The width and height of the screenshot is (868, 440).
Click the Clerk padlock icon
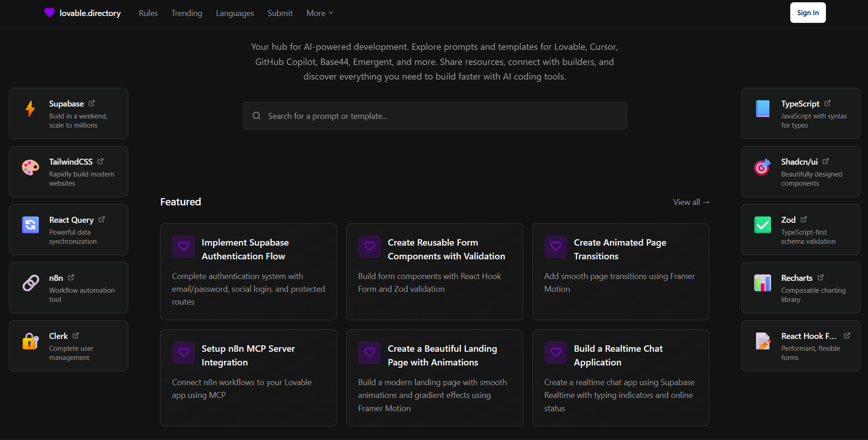[31, 341]
